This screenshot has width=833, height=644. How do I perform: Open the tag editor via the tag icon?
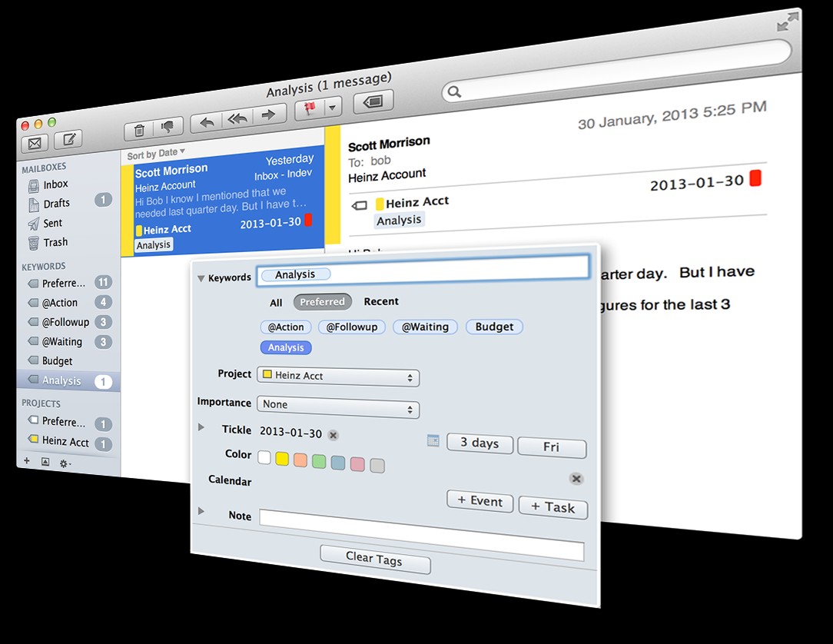click(x=372, y=101)
